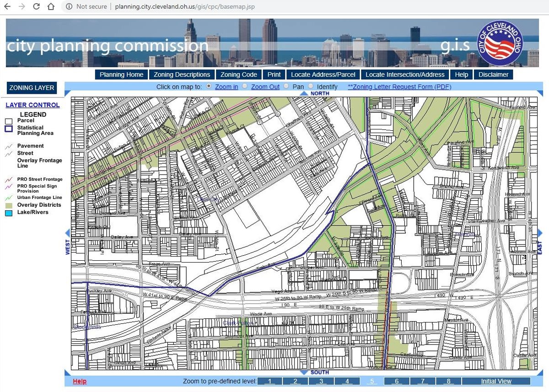Click the site info Not secure icon
The image size is (549, 392).
click(x=69, y=7)
